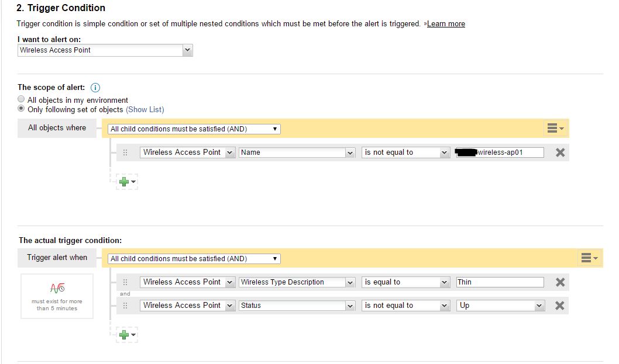Viewport: 619px width, 364px height.
Task: Delete the Name is not equal condition
Action: pos(560,152)
